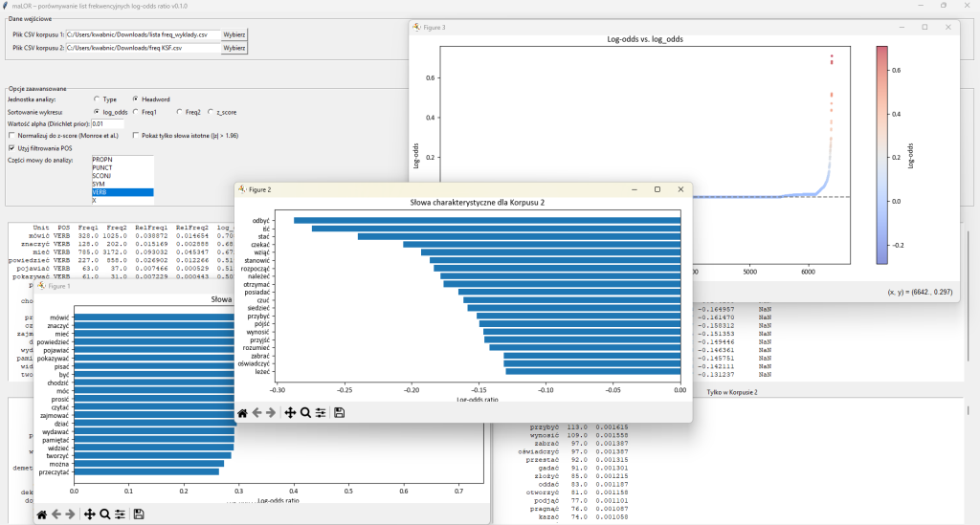
Task: Activate the Pan tool in Figure 2
Action: (x=290, y=412)
